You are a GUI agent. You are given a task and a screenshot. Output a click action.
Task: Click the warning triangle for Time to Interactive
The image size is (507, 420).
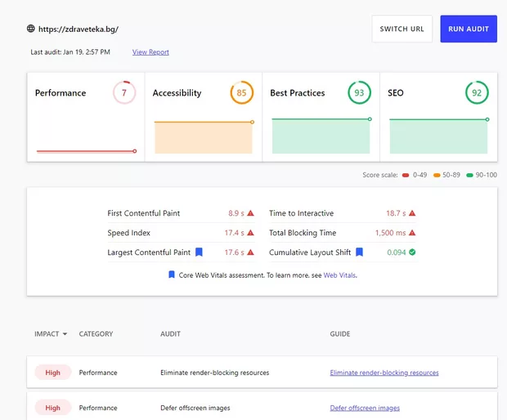tap(412, 213)
